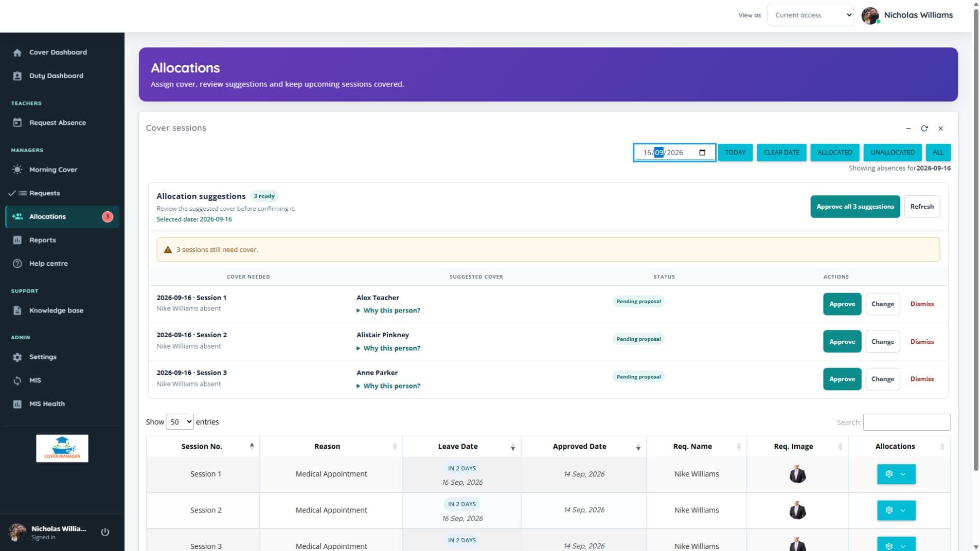The height and width of the screenshot is (551, 980).
Task: Expand Why this person for Alistair Pinkney
Action: click(x=388, y=348)
